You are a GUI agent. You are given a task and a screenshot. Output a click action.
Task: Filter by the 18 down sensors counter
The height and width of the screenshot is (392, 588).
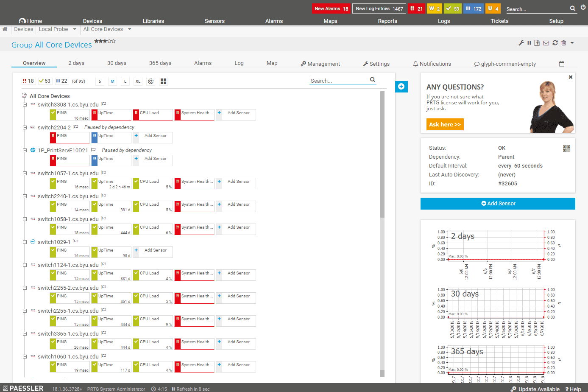tap(28, 81)
